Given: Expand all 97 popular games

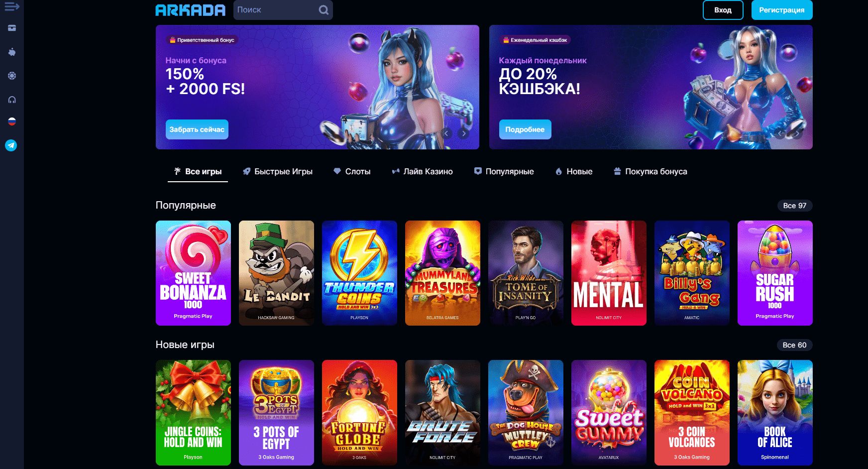Looking at the screenshot, I should click(x=794, y=206).
